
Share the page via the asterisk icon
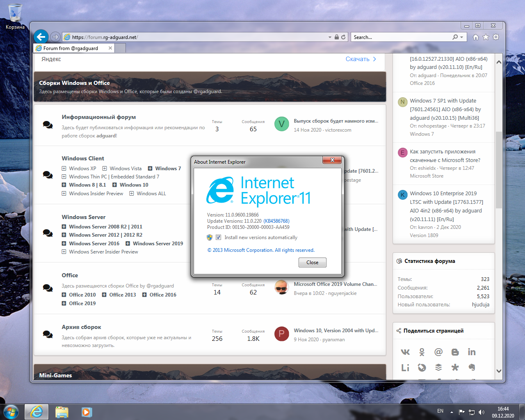455,367
